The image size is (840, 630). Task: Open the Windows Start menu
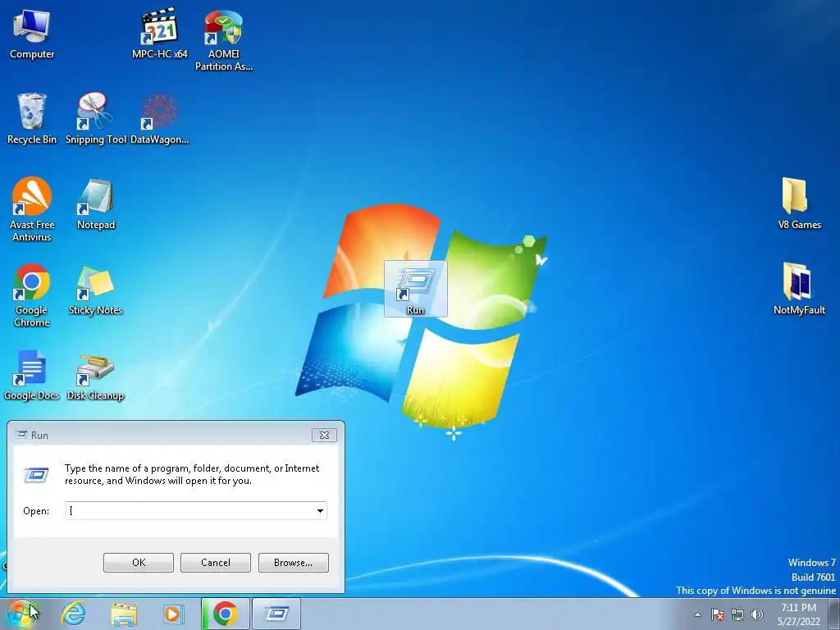tap(21, 614)
